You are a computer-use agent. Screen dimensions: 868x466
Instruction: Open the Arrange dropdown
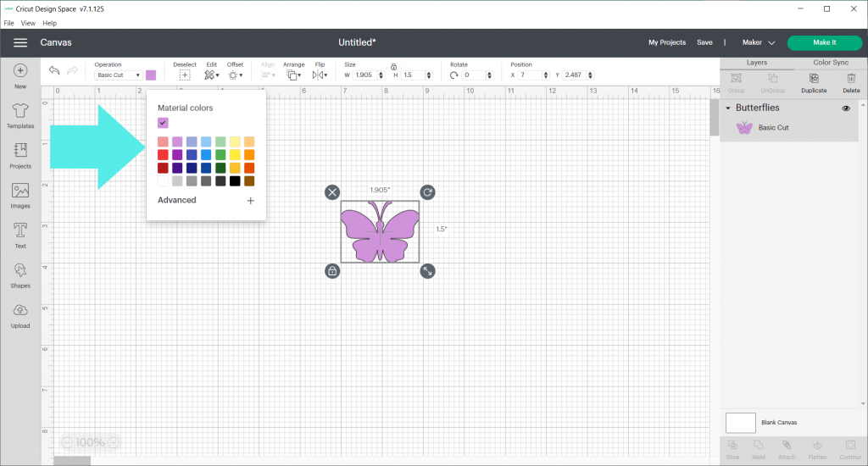tap(294, 75)
